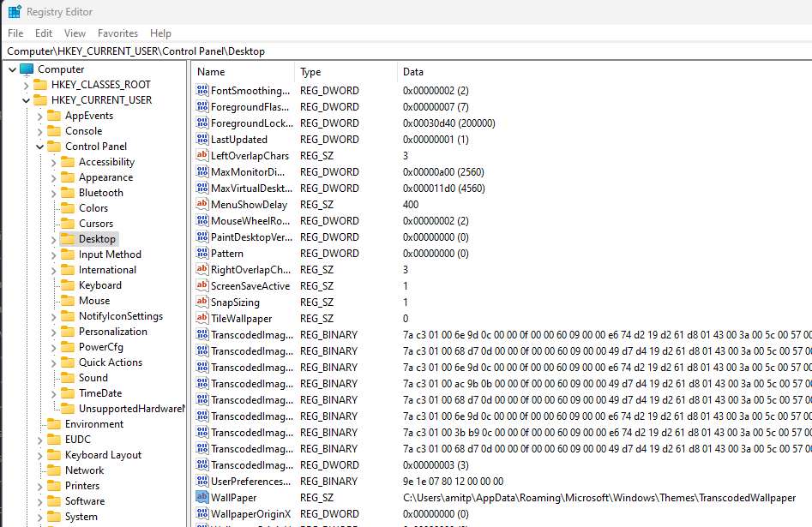This screenshot has height=527, width=812.
Task: Click the SnapSizing string value icon
Action: (x=202, y=302)
